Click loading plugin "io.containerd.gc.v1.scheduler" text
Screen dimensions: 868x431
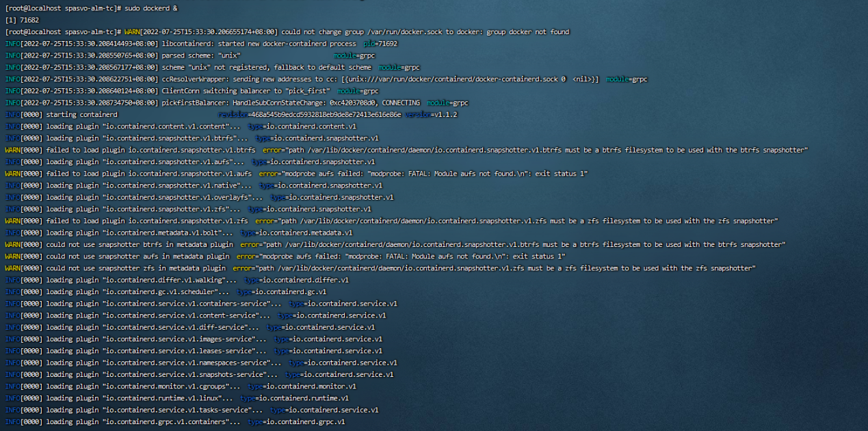[x=137, y=291]
